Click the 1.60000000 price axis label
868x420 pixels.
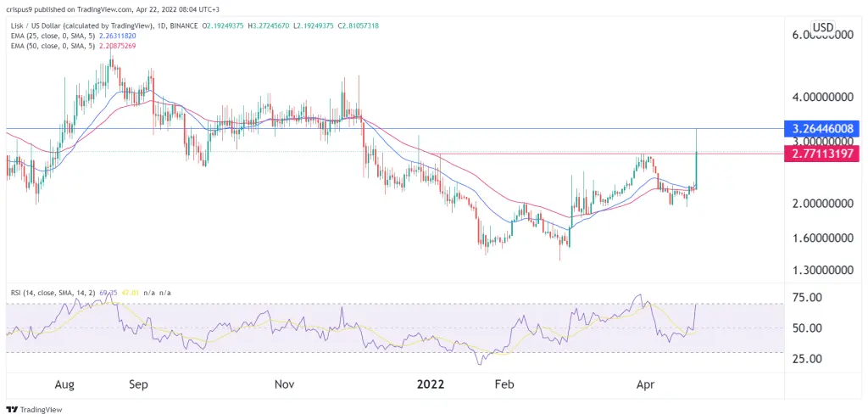tap(821, 238)
